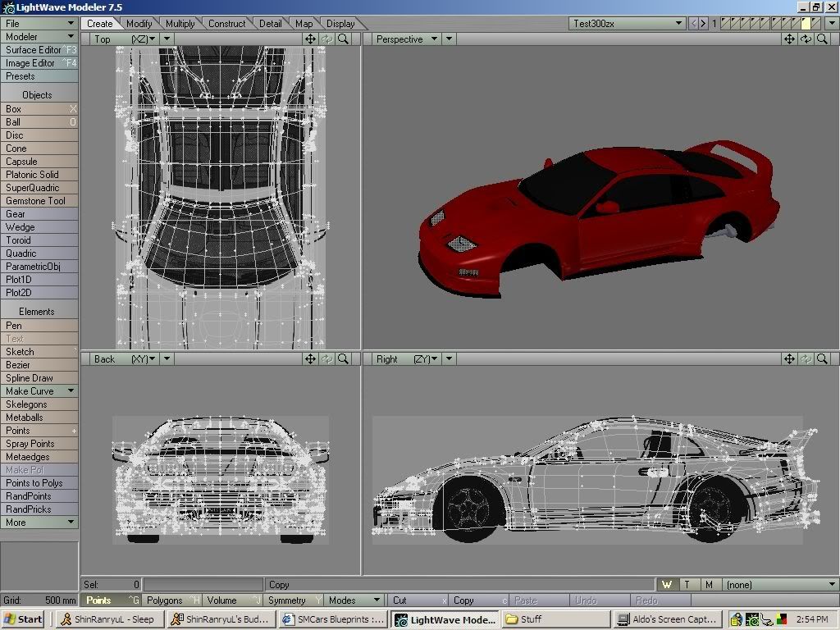
Task: Switch to the Multiply tab
Action: 180,24
